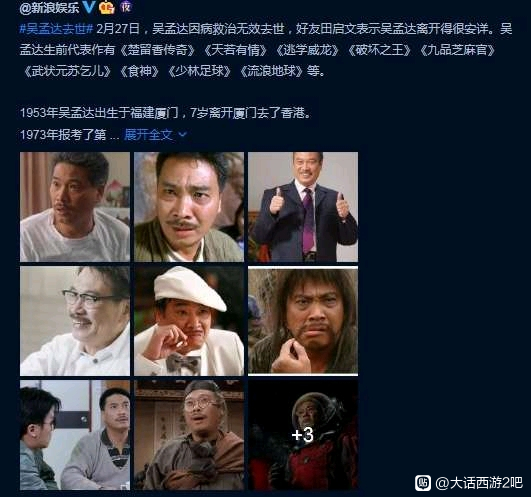
Task: Open the @新浪娱乐 account name
Action: click(x=49, y=7)
